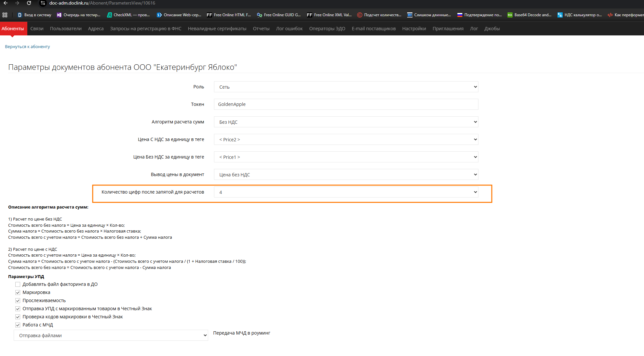Viewport: 644px width, 356px height.
Task: Click into the Токен input field
Action: (346, 104)
